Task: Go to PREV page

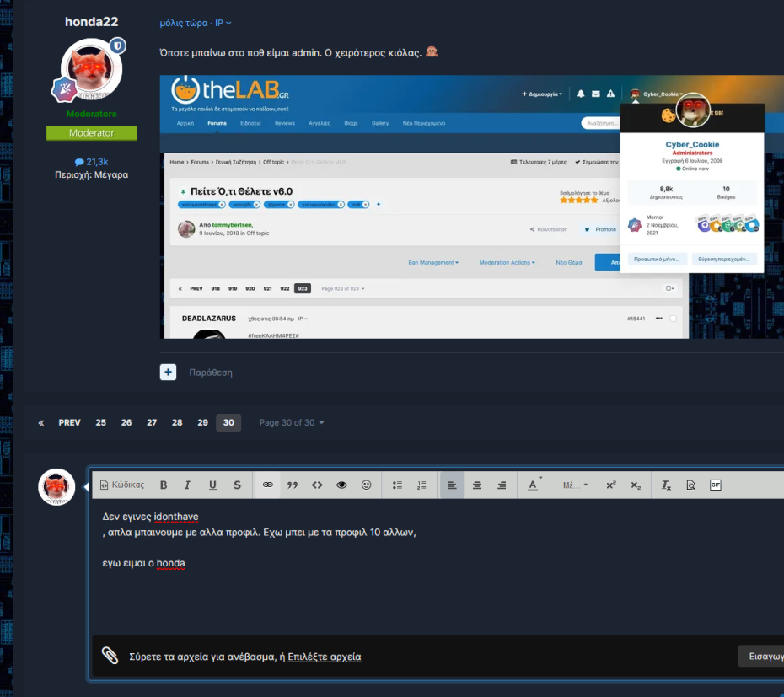Action: point(69,422)
